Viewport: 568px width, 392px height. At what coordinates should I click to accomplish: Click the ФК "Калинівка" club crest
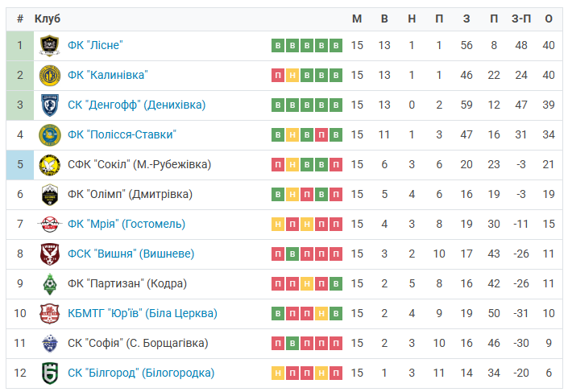pos(50,76)
